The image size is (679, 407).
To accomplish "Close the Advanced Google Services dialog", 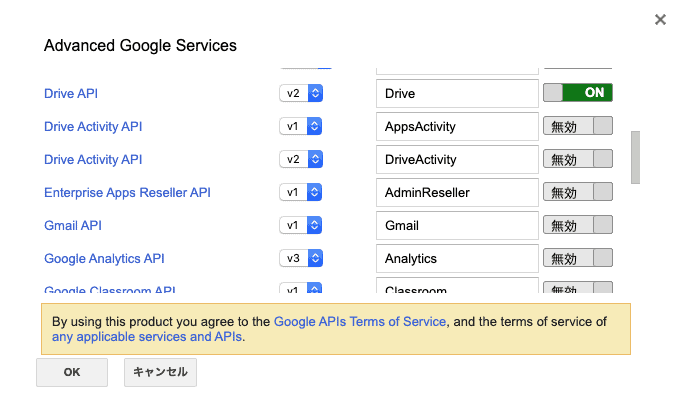I will click(x=660, y=20).
